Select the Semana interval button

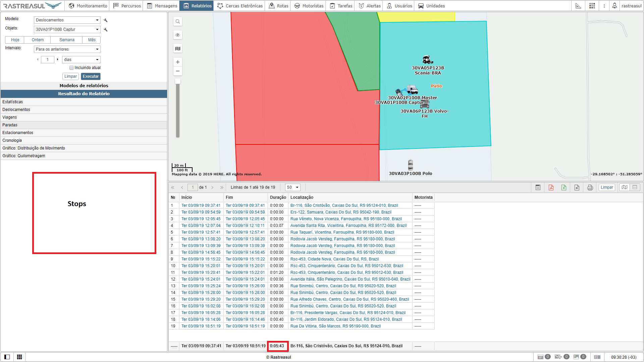pyautogui.click(x=67, y=40)
